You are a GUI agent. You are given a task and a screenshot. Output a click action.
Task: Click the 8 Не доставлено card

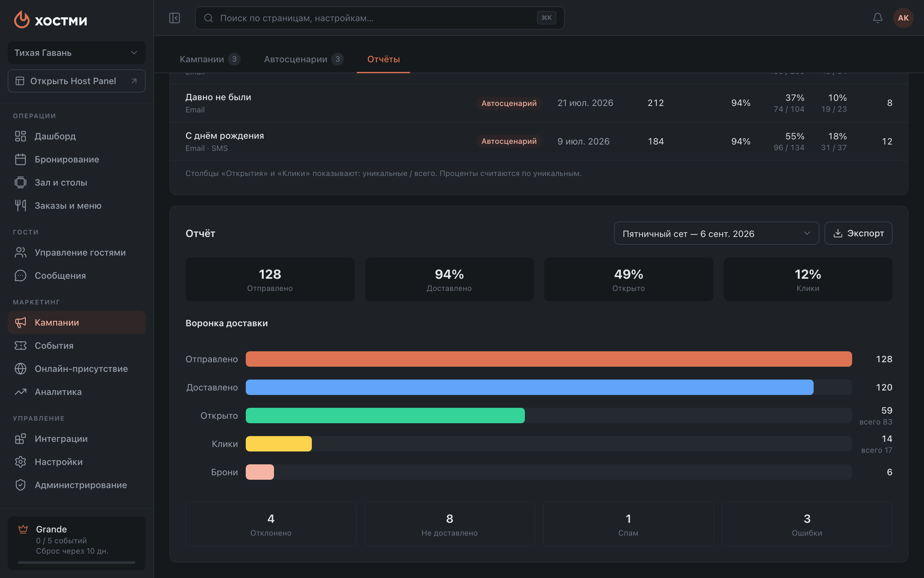pos(449,524)
